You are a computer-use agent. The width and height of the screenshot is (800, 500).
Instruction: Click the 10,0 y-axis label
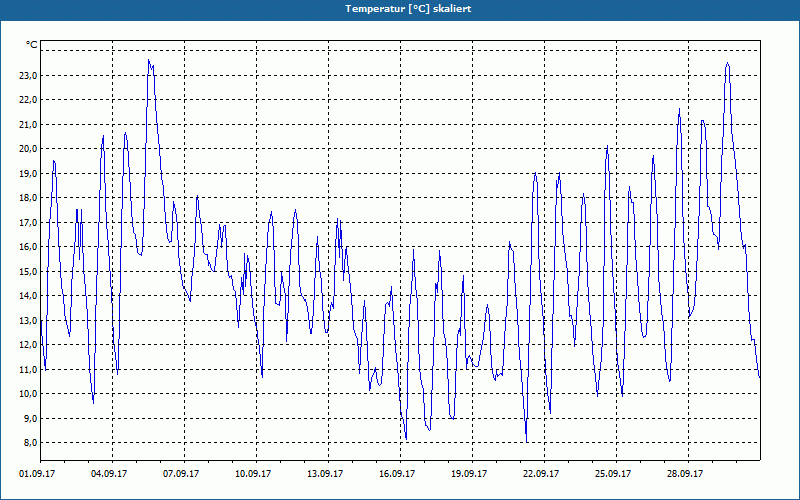click(28, 394)
